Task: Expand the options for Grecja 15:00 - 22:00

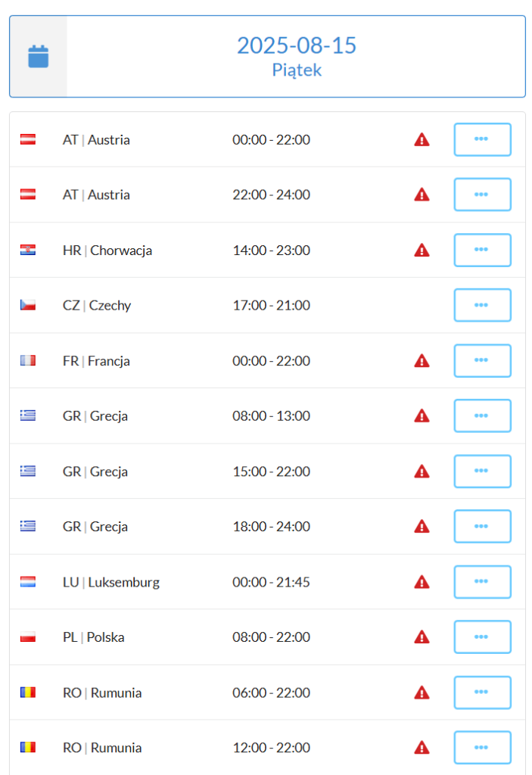Action: pos(483,471)
